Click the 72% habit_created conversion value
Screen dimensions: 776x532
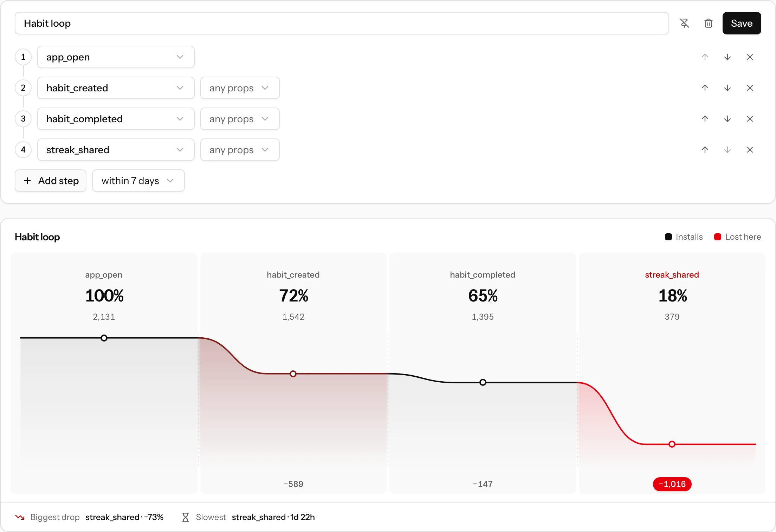(x=293, y=296)
